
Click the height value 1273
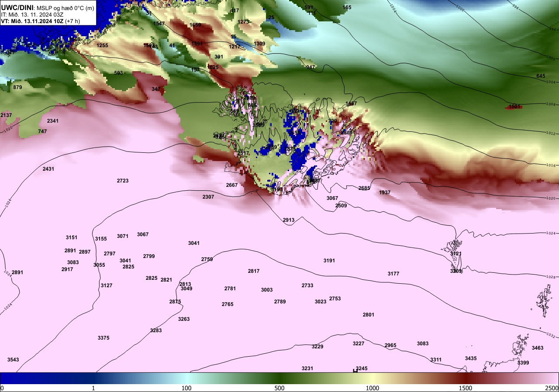pos(243,22)
